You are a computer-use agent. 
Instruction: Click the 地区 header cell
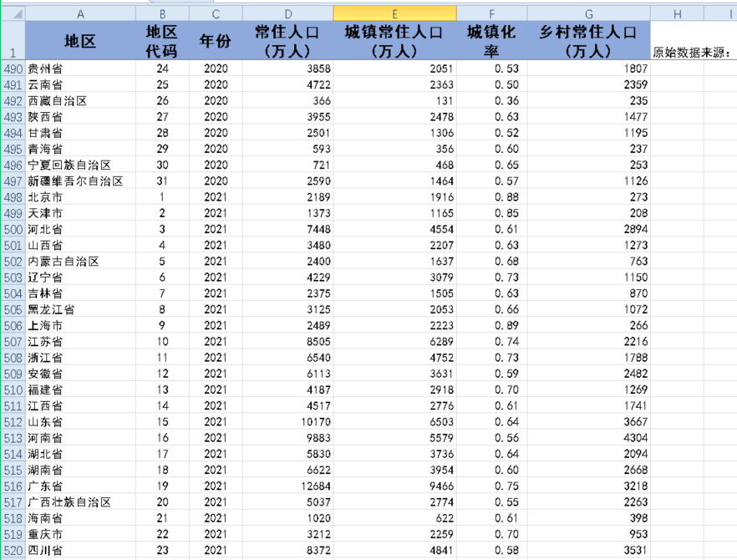point(80,40)
